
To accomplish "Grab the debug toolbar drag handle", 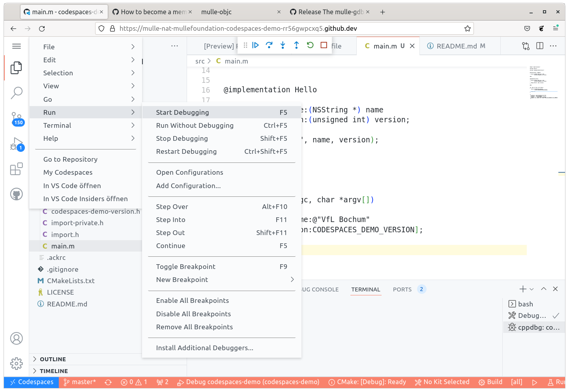I will click(x=245, y=45).
